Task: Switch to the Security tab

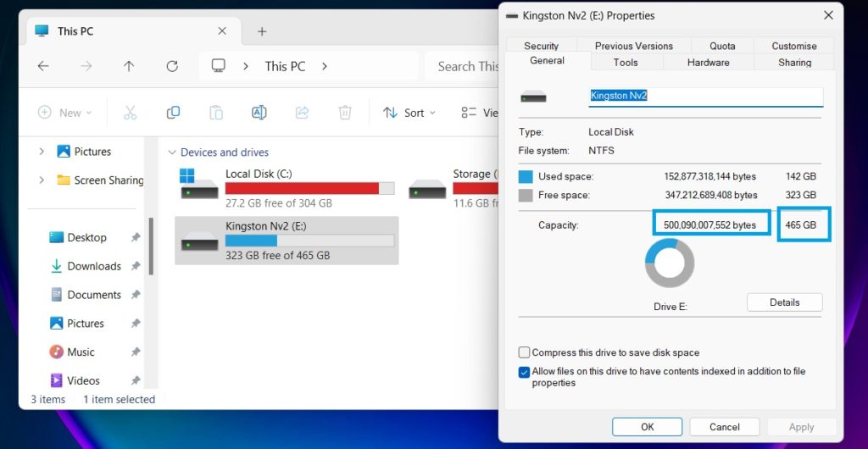Action: 542,46
